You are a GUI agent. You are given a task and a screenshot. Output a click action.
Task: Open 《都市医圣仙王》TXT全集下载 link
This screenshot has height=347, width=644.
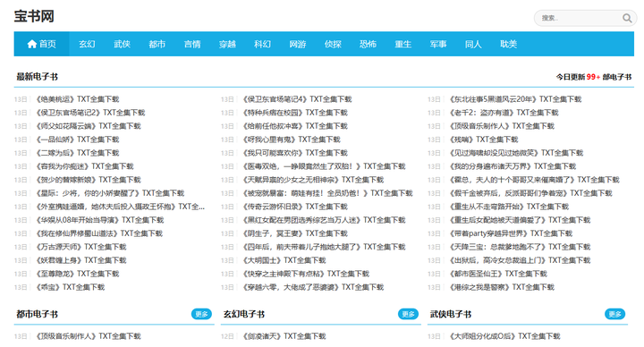tap(498, 274)
